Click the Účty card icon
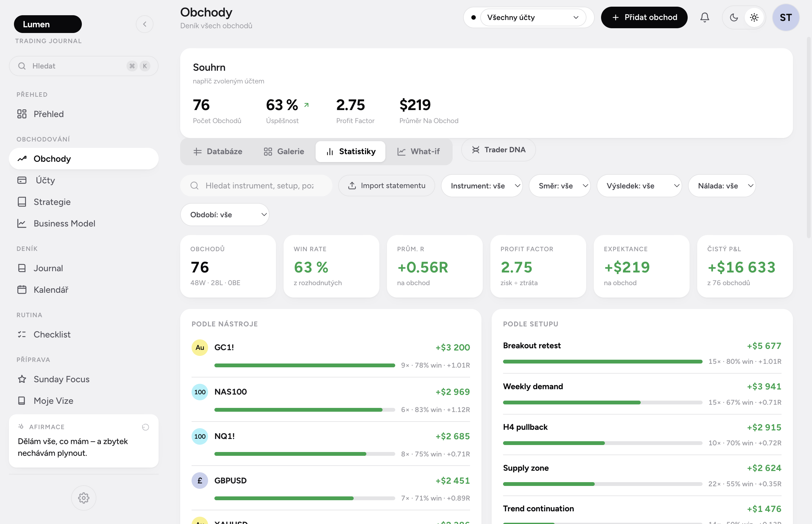The height and width of the screenshot is (524, 812). pos(22,180)
